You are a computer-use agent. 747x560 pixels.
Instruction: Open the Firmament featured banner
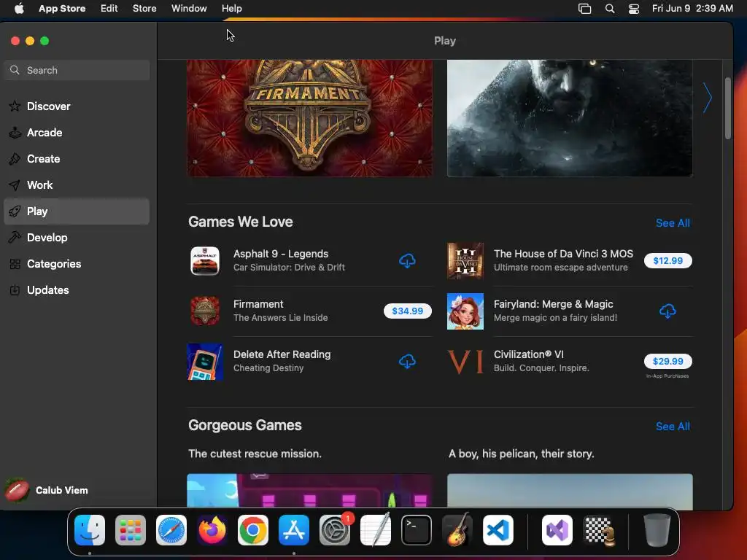click(309, 118)
